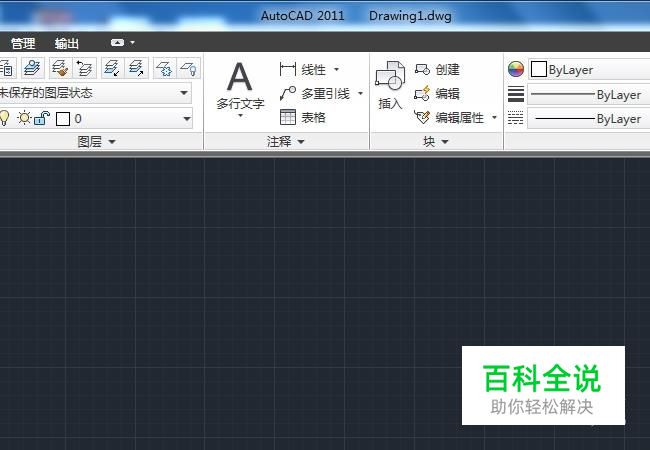The image size is (650, 450).
Task: Open the 多行文字 dropdown arrow
Action: (240, 116)
